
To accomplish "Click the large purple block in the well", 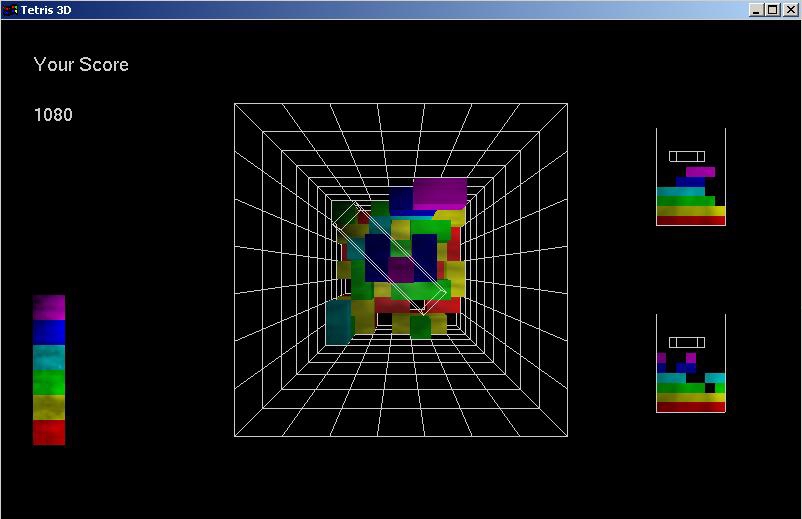I will click(x=440, y=191).
